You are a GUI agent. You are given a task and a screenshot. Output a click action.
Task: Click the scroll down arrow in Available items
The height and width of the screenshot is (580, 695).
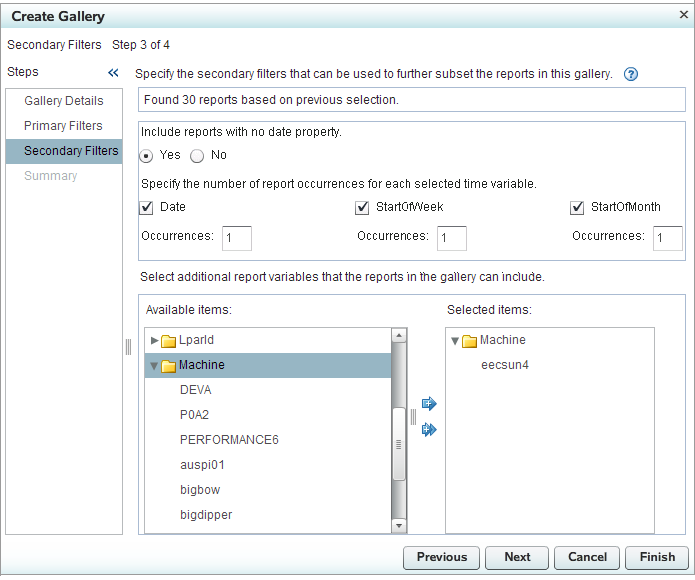pos(399,526)
